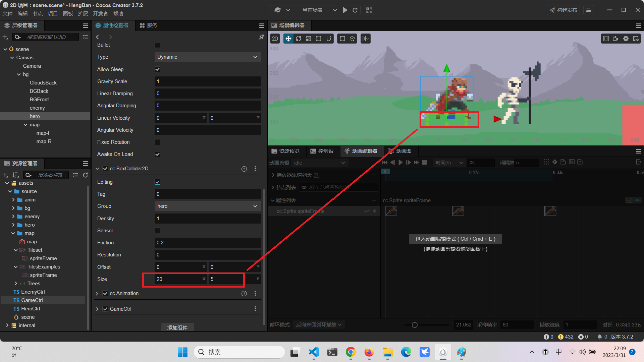This screenshot has height=362, width=644.
Task: Click the 添加组件 button
Action: tap(177, 327)
